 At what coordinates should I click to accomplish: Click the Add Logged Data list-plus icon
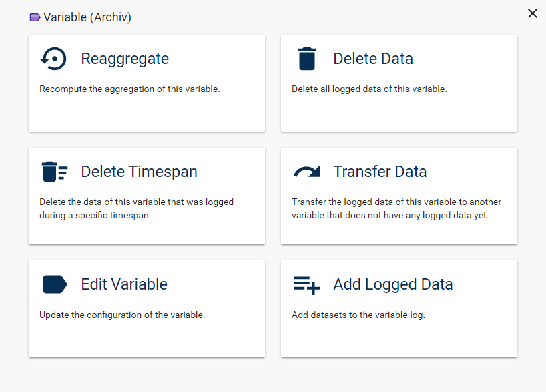(x=307, y=284)
